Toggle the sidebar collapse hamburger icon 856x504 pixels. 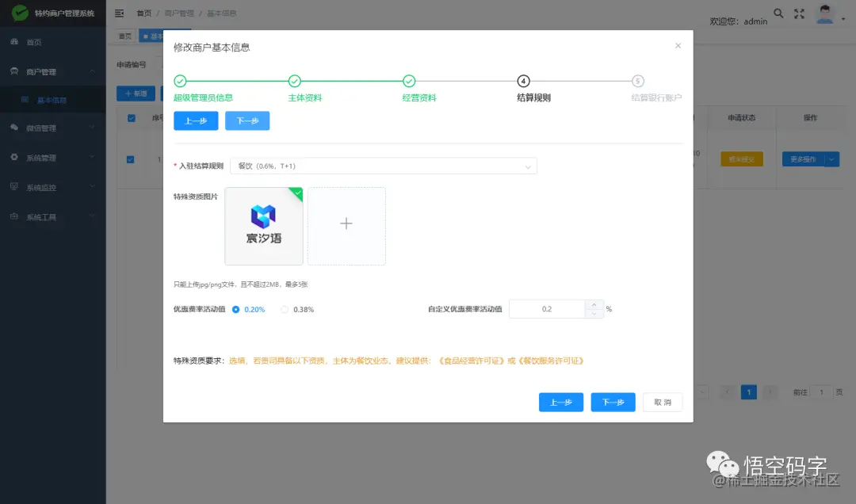(119, 13)
